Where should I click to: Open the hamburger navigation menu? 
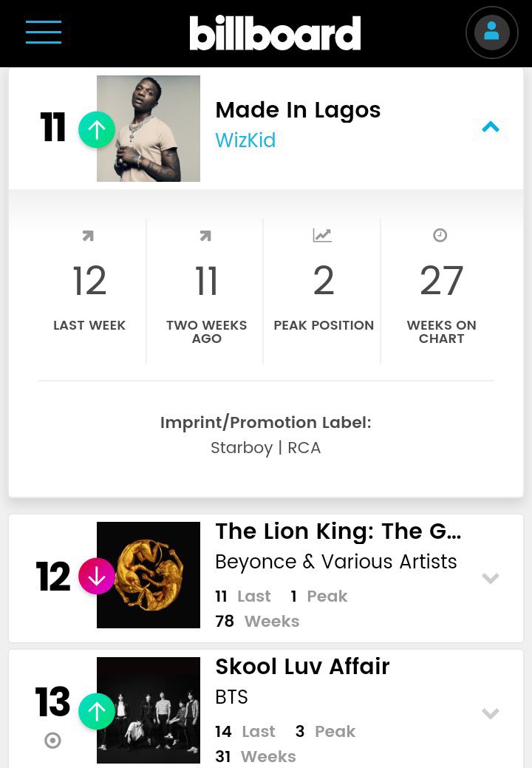[44, 33]
